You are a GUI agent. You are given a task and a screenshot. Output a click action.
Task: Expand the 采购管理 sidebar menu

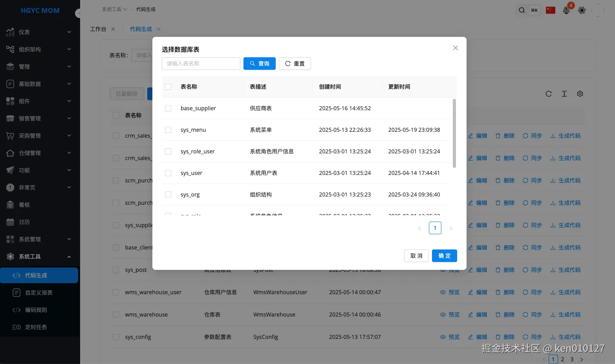(40, 136)
